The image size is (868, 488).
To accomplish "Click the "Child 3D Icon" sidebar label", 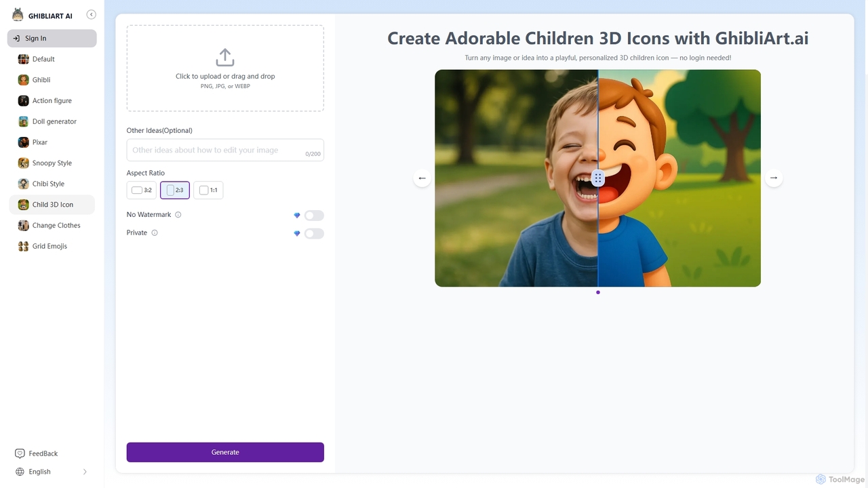I will (53, 205).
